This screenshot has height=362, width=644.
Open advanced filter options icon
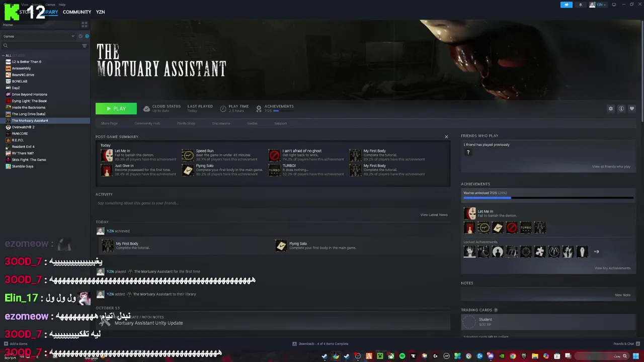click(x=84, y=46)
